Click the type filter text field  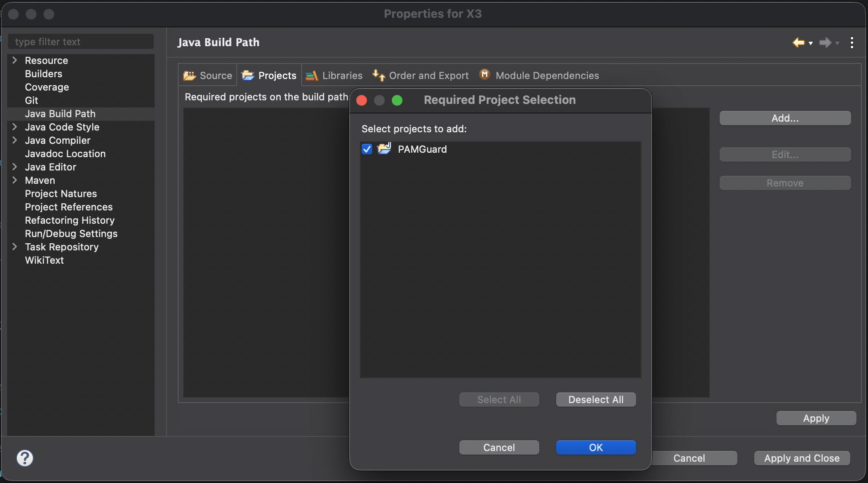coord(81,42)
